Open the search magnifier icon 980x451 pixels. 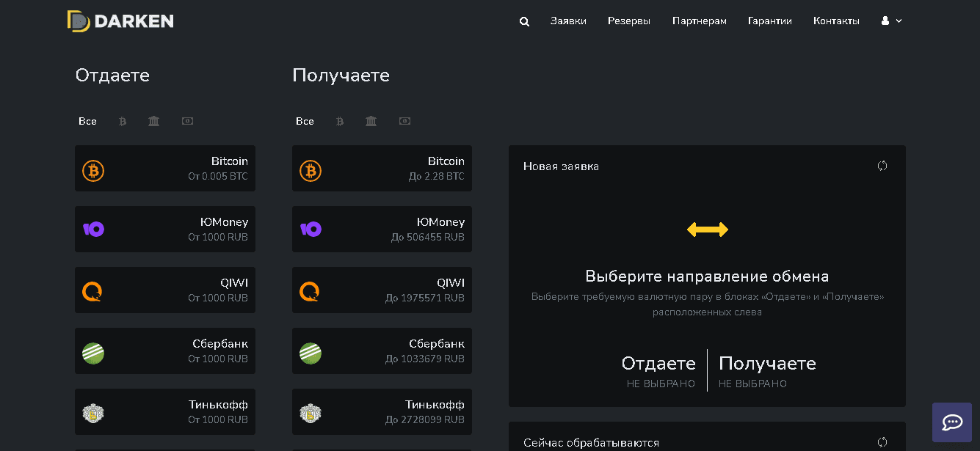point(524,21)
